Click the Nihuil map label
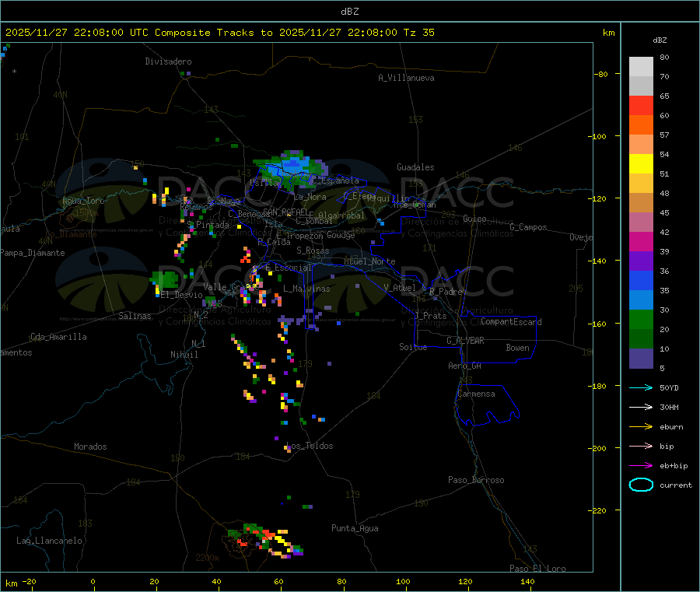 pyautogui.click(x=184, y=355)
